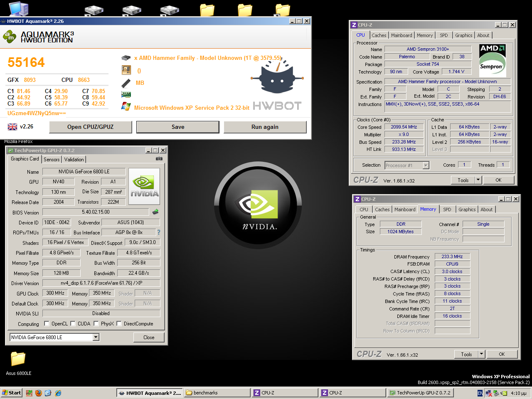The height and width of the screenshot is (399, 532).
Task: Click the Core Speed field 2099.54 MHz
Action: (x=404, y=127)
